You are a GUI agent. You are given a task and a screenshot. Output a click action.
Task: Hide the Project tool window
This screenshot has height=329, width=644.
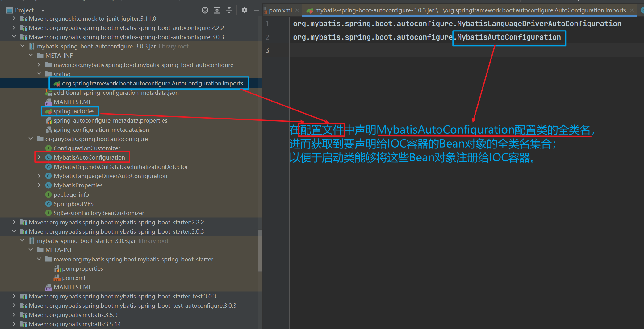(256, 10)
